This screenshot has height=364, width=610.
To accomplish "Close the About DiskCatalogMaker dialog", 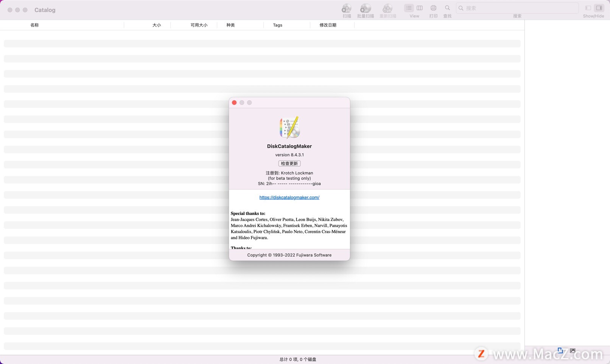I will point(234,103).
